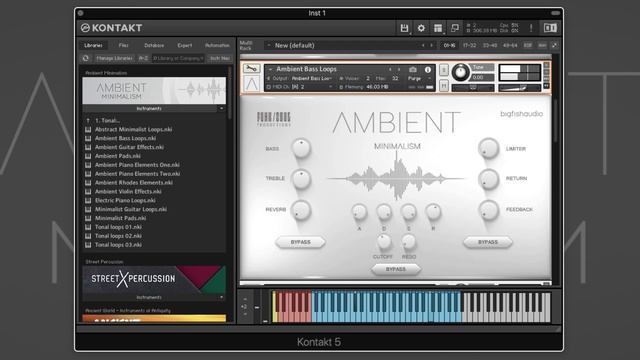Select rack page 01-16
Screen dimensions: 640x360
tap(449, 45)
